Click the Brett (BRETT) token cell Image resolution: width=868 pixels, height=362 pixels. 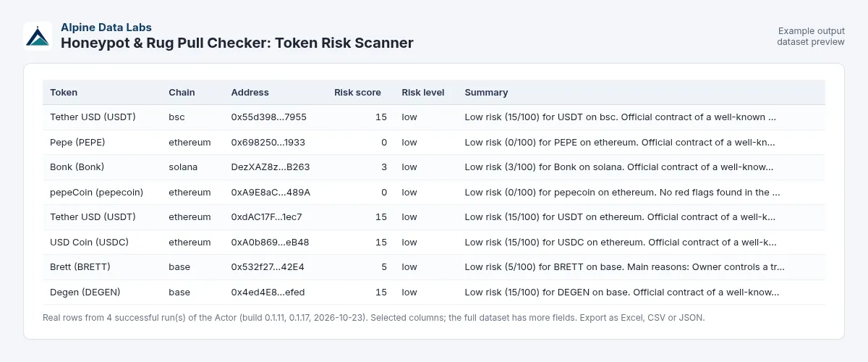pos(80,267)
